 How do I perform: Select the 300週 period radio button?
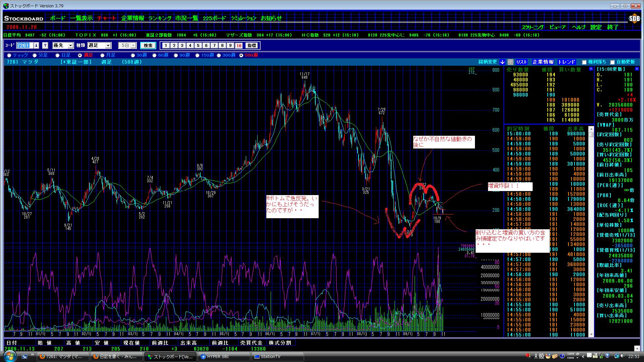pos(219,55)
